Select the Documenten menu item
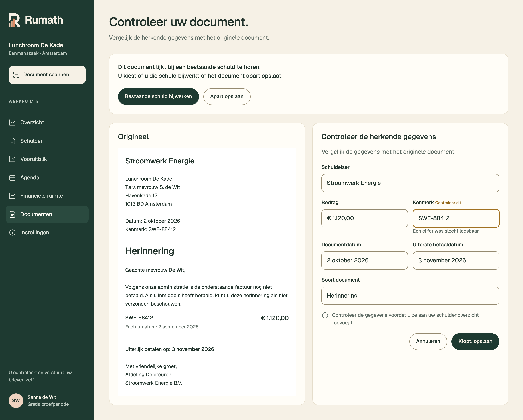Image resolution: width=523 pixels, height=420 pixels. click(x=47, y=215)
